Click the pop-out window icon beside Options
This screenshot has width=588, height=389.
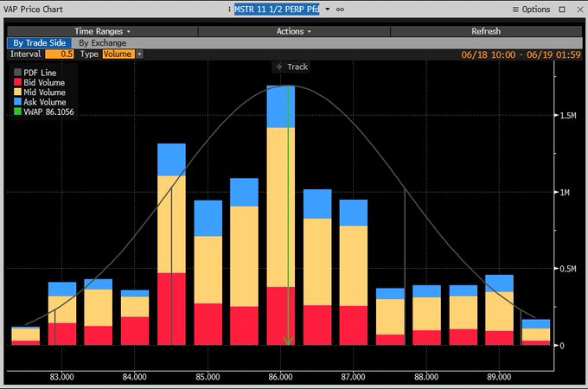pos(562,10)
